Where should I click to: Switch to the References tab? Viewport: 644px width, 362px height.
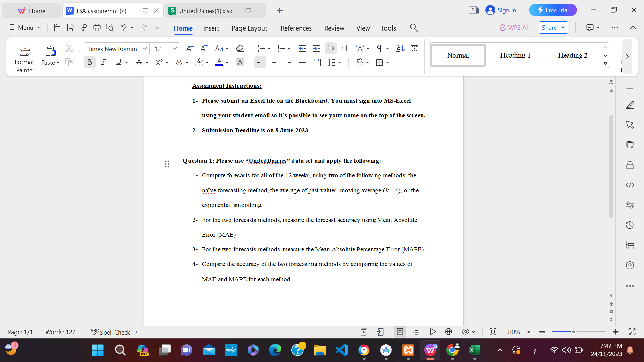296,28
